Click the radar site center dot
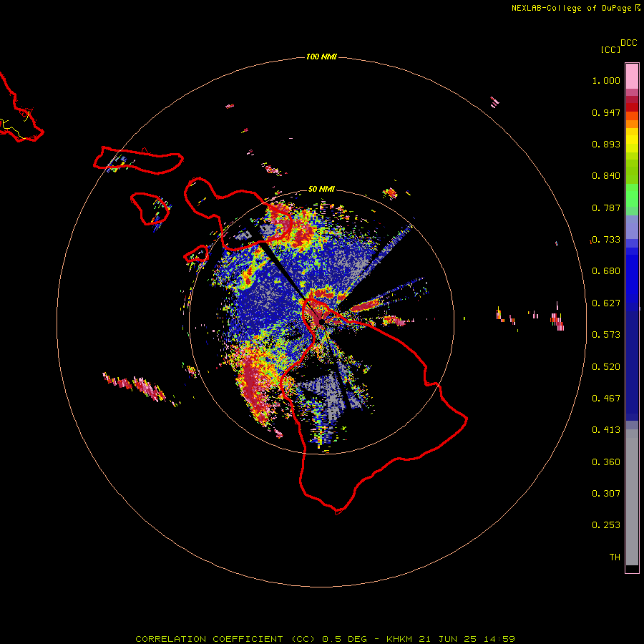644x644 pixels. (x=321, y=322)
